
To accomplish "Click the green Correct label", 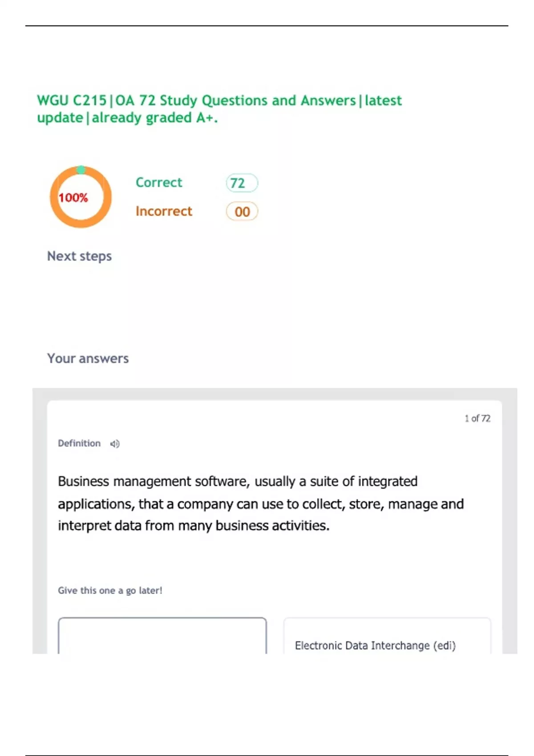I will [x=159, y=182].
